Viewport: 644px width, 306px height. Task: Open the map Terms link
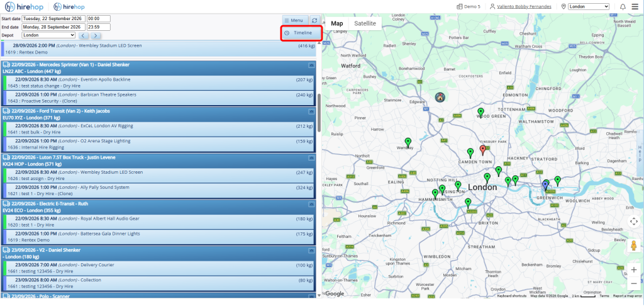(604, 296)
